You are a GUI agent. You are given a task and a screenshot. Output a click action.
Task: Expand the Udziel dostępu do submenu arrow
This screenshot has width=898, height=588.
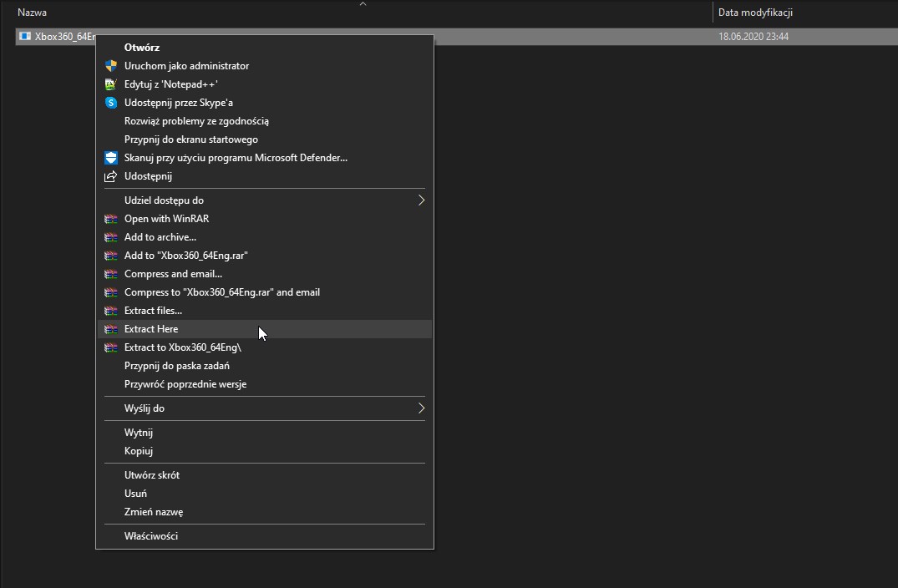click(421, 200)
